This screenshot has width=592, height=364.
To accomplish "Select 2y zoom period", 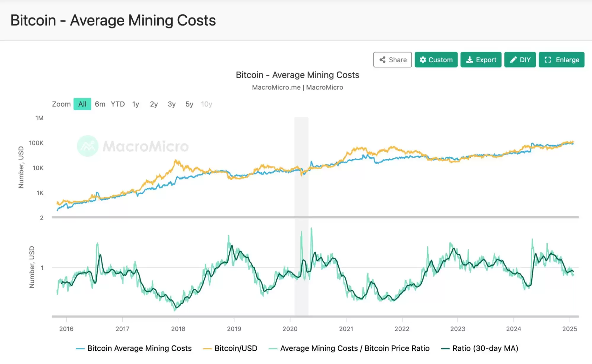I will [x=154, y=104].
